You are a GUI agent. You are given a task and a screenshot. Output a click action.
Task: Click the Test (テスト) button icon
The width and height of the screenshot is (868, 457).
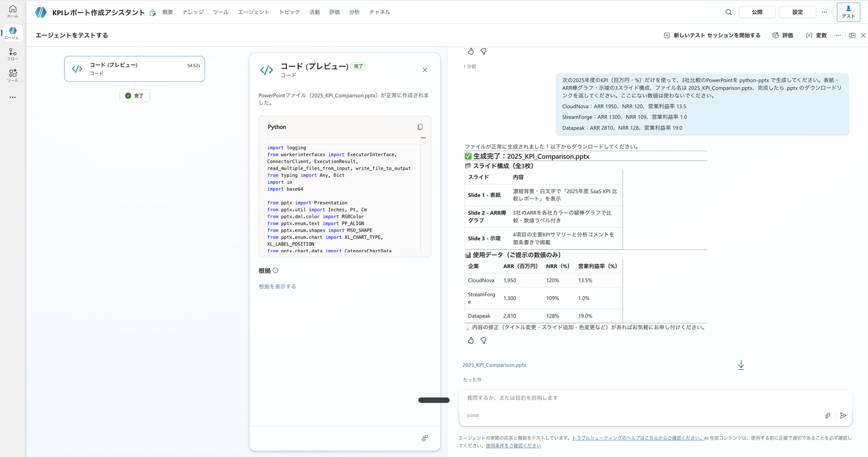coord(848,12)
